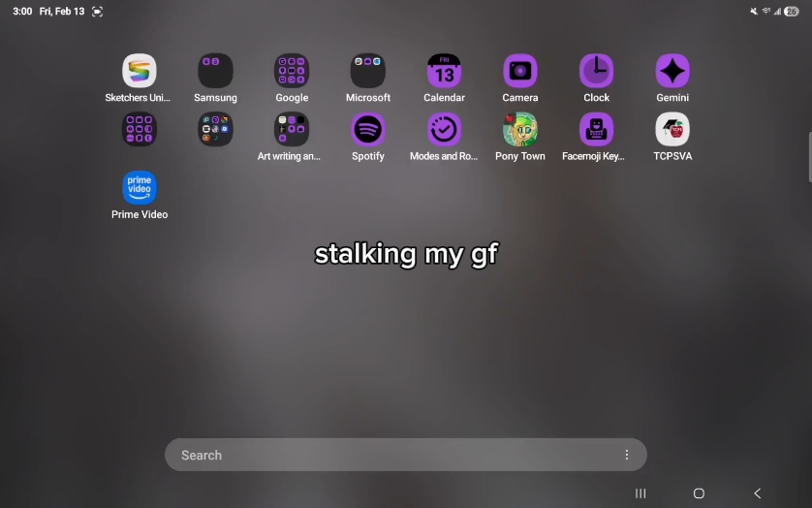Viewport: 812px width, 508px height.
Task: Launch the Camera app
Action: (x=520, y=71)
